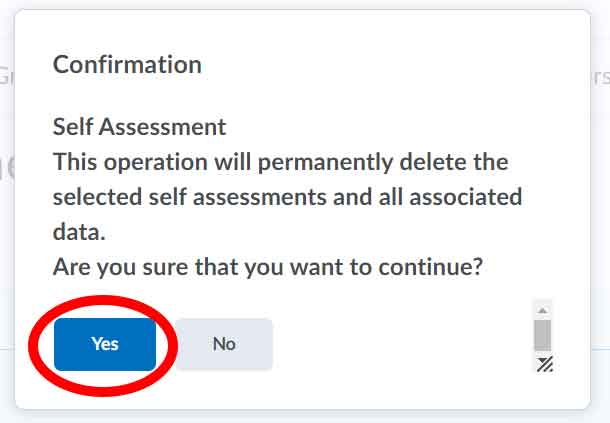Cancel by clicking the No button
Screen dimensions: 610x423
224,344
